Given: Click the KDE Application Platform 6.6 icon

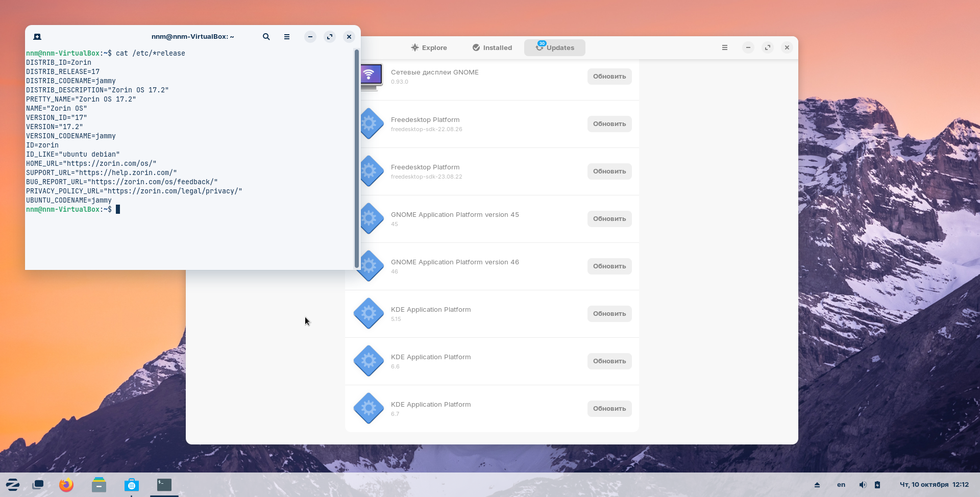Looking at the screenshot, I should coord(369,361).
